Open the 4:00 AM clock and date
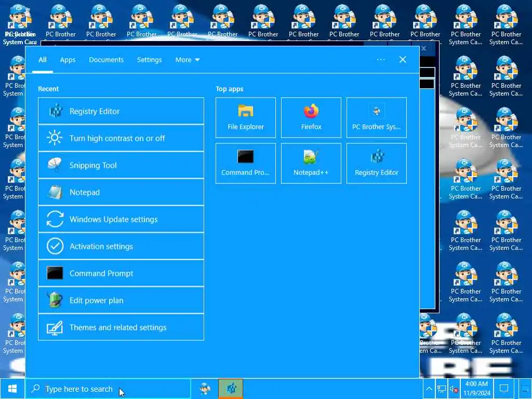This screenshot has width=532, height=399. (477, 389)
